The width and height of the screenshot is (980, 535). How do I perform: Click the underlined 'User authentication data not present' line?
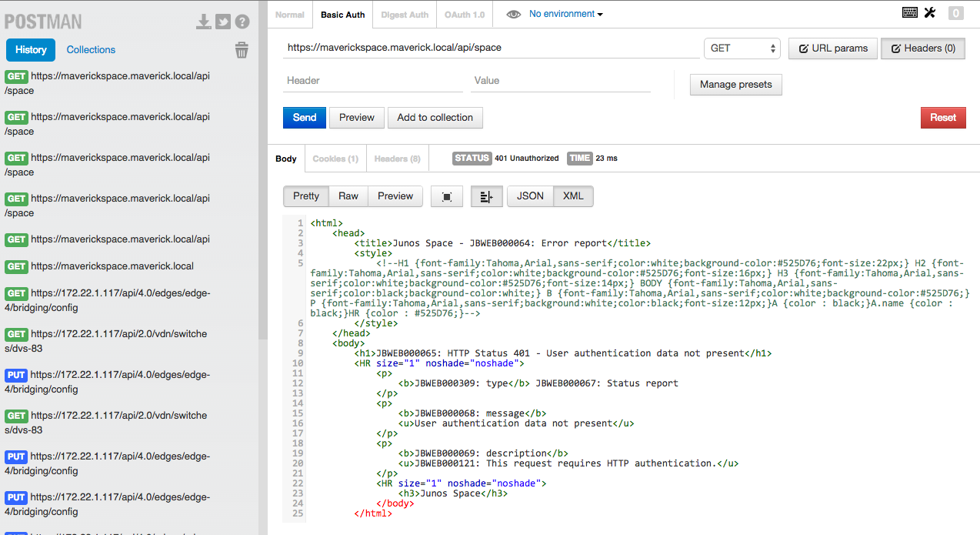[x=516, y=423]
